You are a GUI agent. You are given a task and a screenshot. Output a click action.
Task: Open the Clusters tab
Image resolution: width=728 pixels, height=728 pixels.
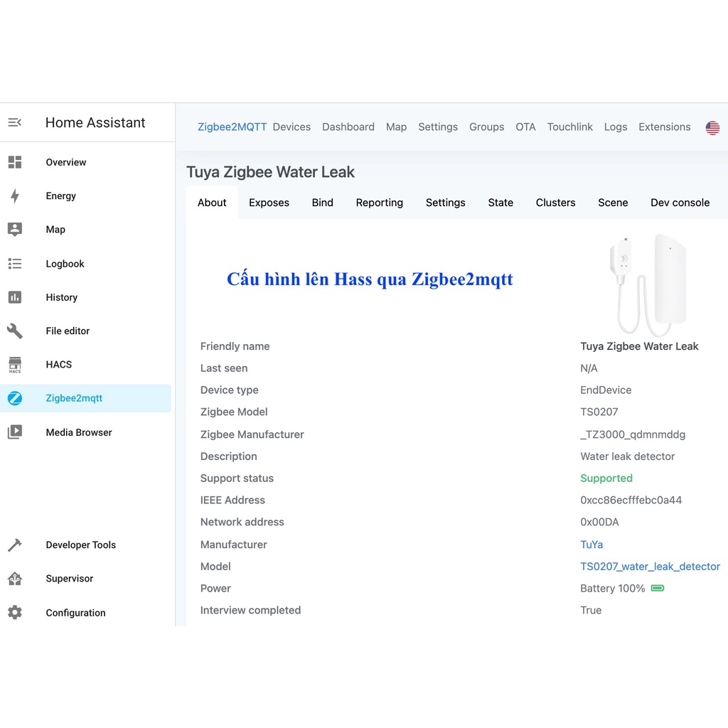click(x=555, y=203)
